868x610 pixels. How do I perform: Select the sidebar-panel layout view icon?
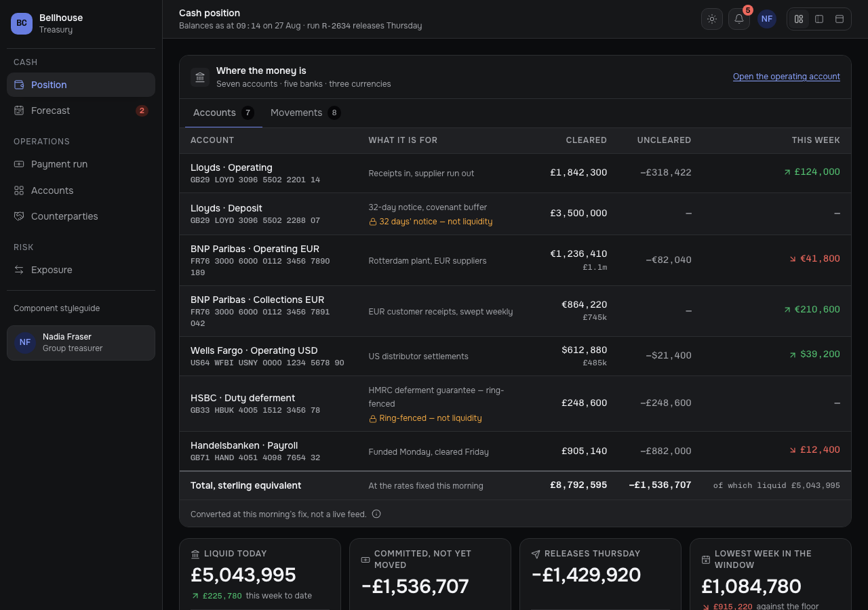[x=819, y=19]
